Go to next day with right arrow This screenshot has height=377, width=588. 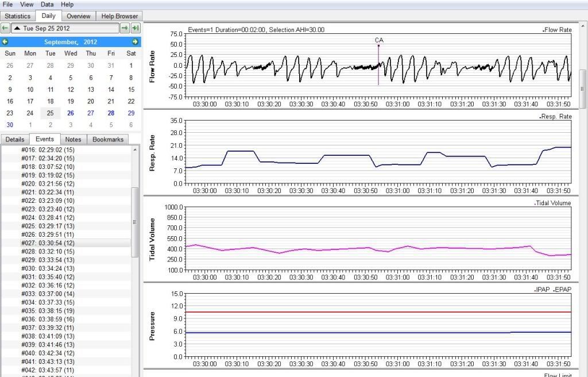[x=125, y=28]
